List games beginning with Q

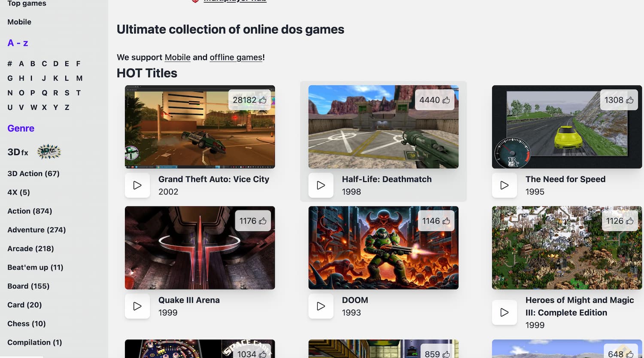pyautogui.click(x=44, y=93)
